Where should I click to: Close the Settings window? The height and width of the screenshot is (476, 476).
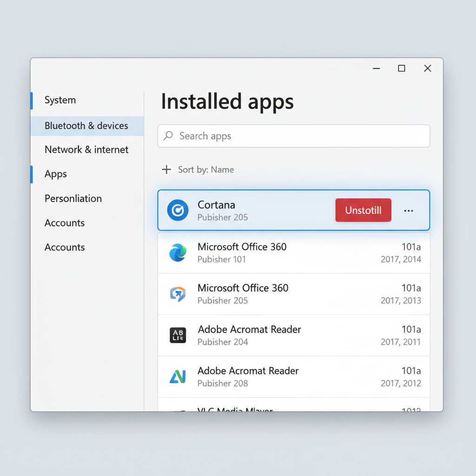pos(428,68)
